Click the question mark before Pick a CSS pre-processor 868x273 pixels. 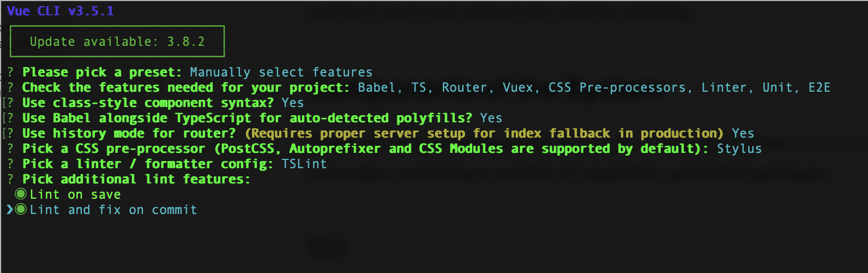click(10, 149)
